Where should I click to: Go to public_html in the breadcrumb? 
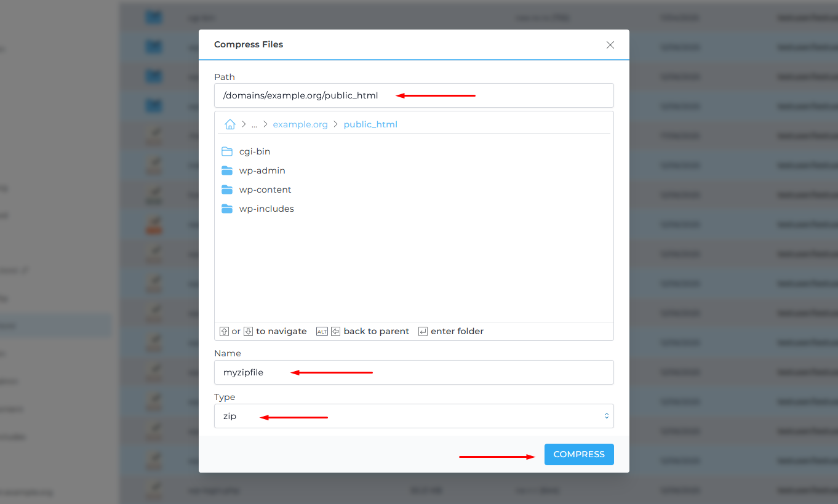click(x=370, y=124)
